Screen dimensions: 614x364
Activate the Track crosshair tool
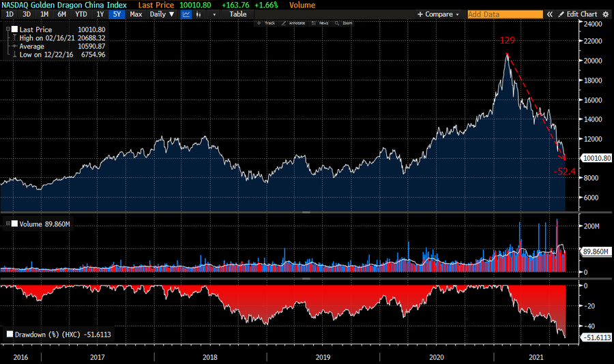[x=266, y=23]
